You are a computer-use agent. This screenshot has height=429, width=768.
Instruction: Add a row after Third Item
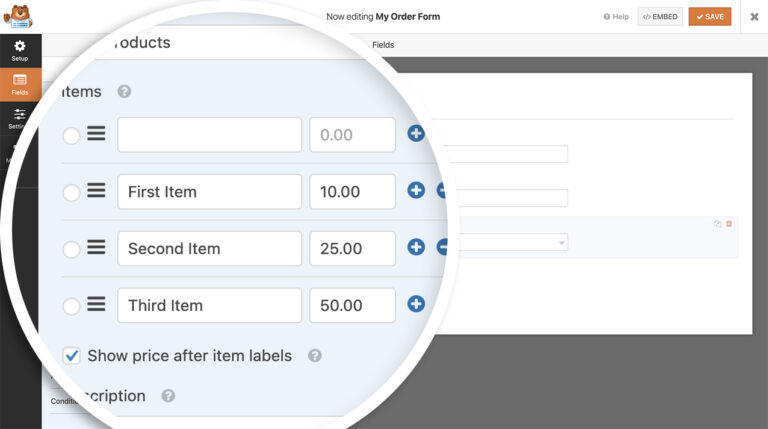click(416, 305)
